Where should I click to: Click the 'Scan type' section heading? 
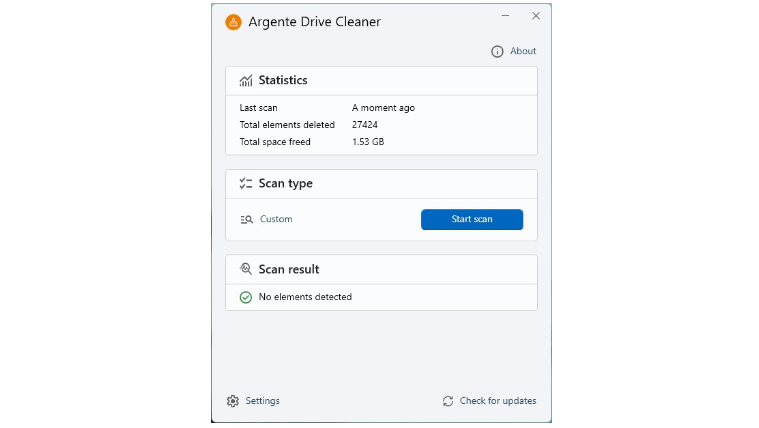click(286, 183)
